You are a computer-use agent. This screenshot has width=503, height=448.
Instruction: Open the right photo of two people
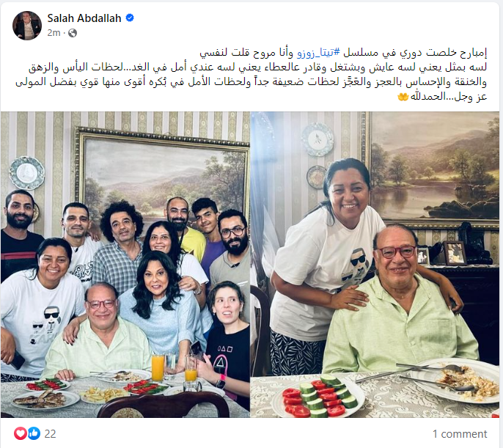coord(375,264)
